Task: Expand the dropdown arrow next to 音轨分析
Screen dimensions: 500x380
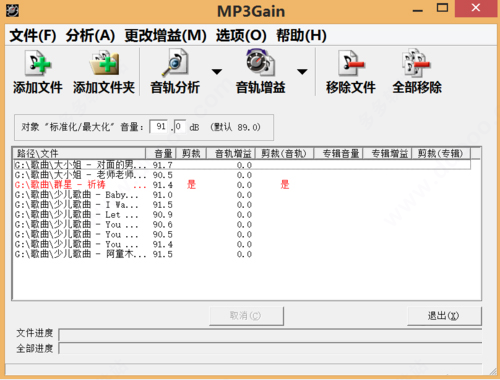Action: [217, 72]
